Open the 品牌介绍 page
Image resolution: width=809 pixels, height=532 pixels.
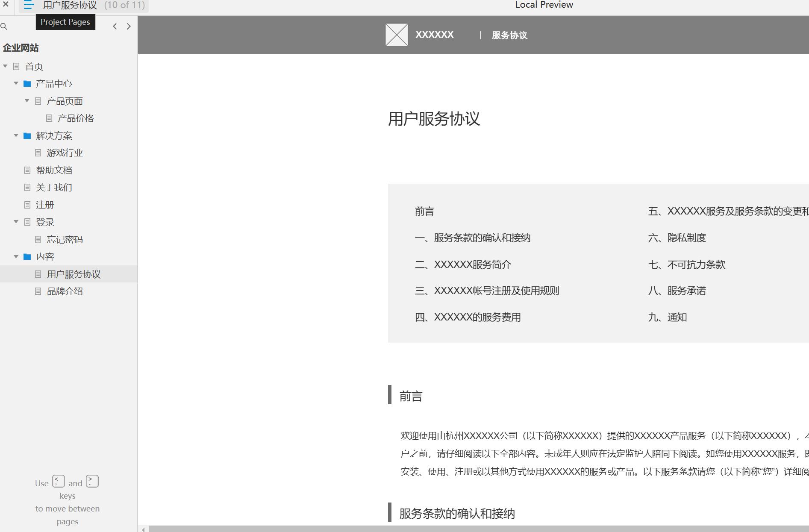pos(65,291)
